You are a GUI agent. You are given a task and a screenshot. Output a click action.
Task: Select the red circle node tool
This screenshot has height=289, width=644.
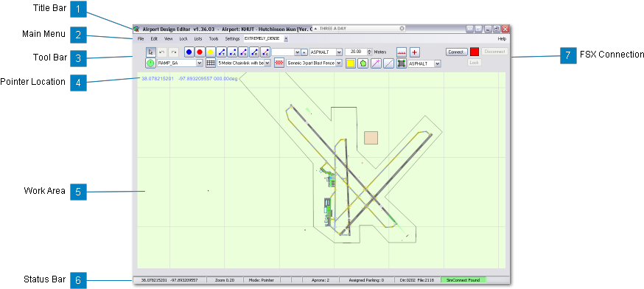click(200, 52)
